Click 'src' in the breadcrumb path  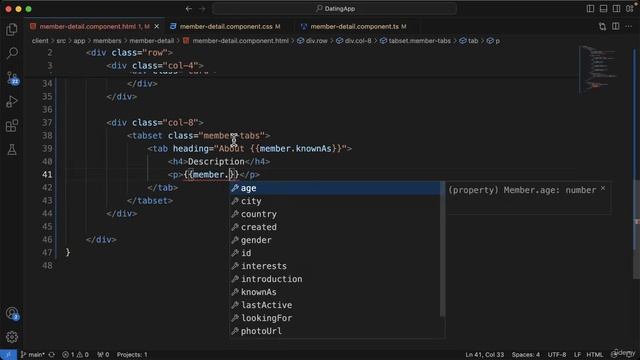(x=61, y=41)
